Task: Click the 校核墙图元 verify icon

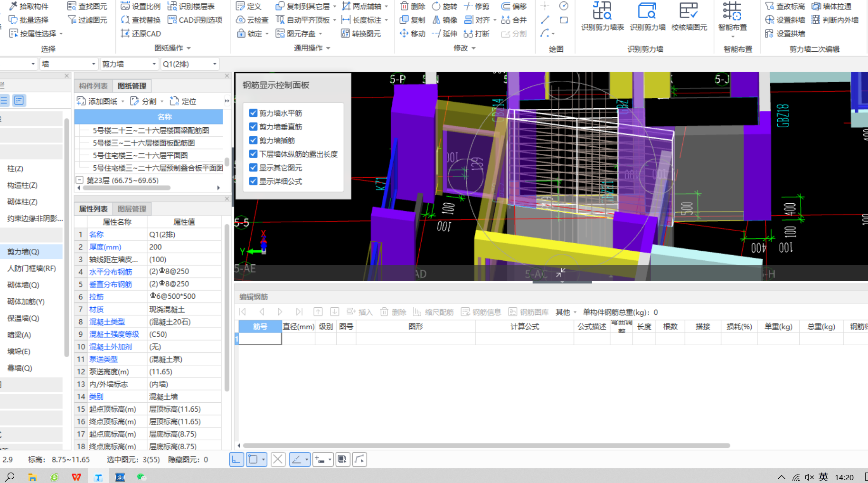Action: [689, 17]
